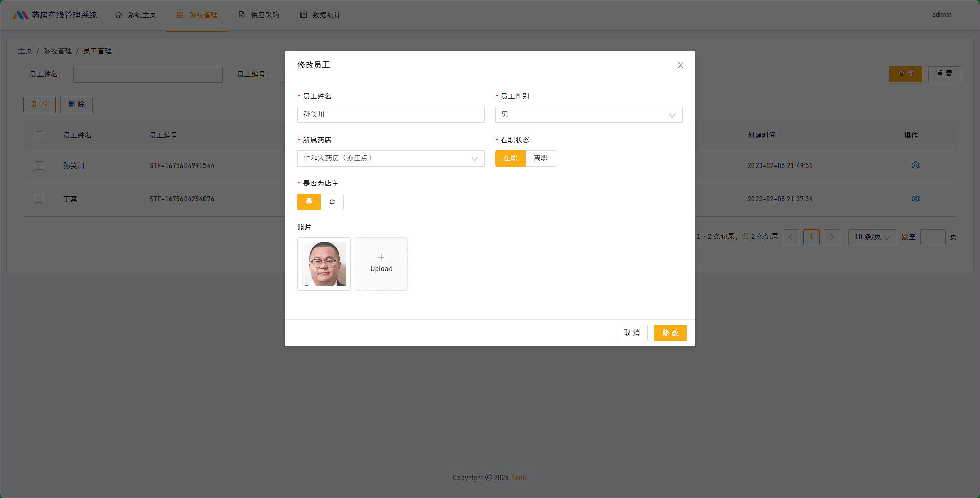Click the 员工姓名 column header

[x=77, y=135]
